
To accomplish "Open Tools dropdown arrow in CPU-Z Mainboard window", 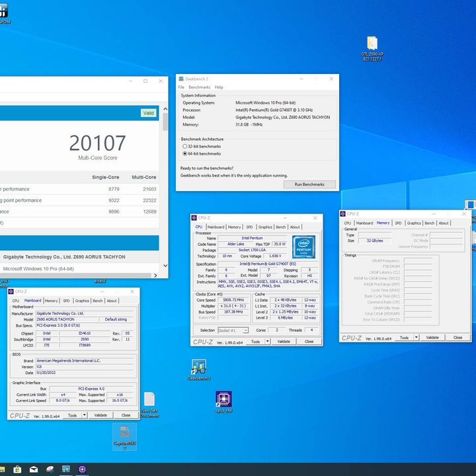I will 85,415.
